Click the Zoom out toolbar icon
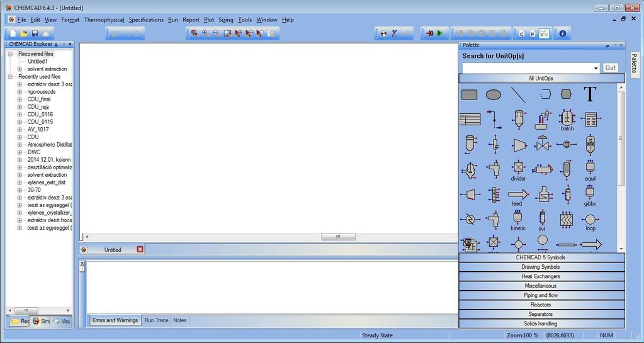644x343 pixels. click(217, 34)
